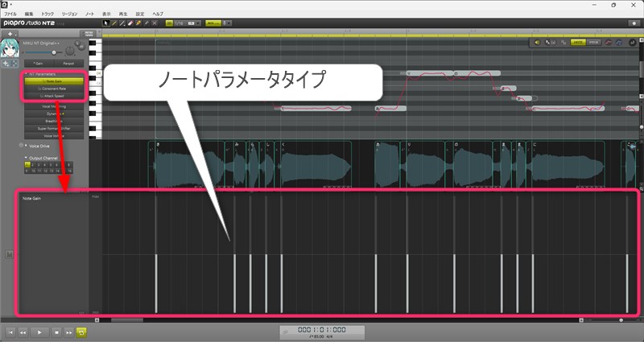The width and height of the screenshot is (644, 342).
Task: Select the Note Gain parameter
Action: coord(54,81)
